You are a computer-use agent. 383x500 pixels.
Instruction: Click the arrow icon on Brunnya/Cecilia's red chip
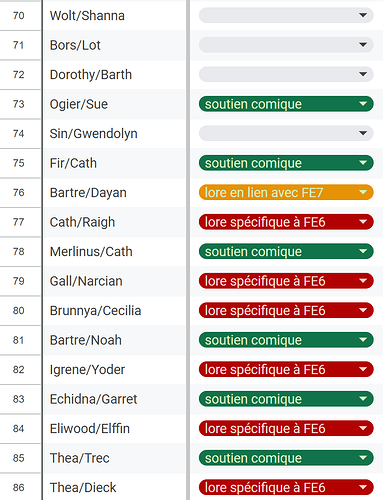tap(363, 310)
